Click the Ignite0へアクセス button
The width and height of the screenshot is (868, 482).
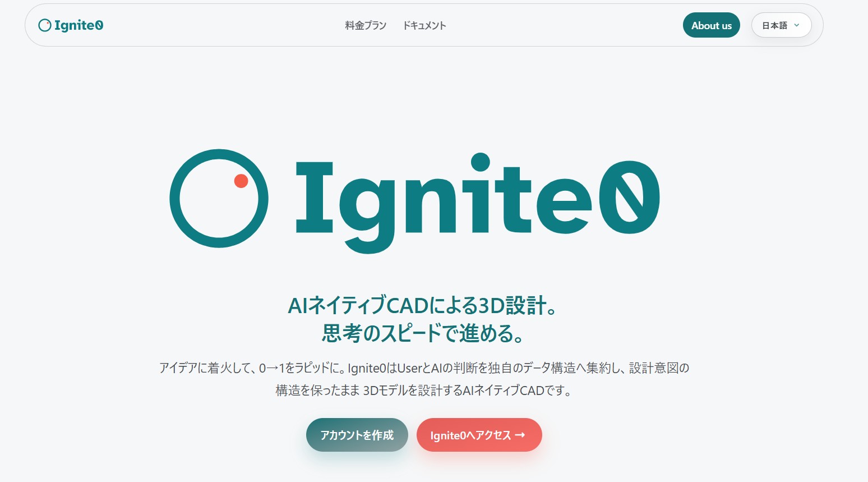479,435
